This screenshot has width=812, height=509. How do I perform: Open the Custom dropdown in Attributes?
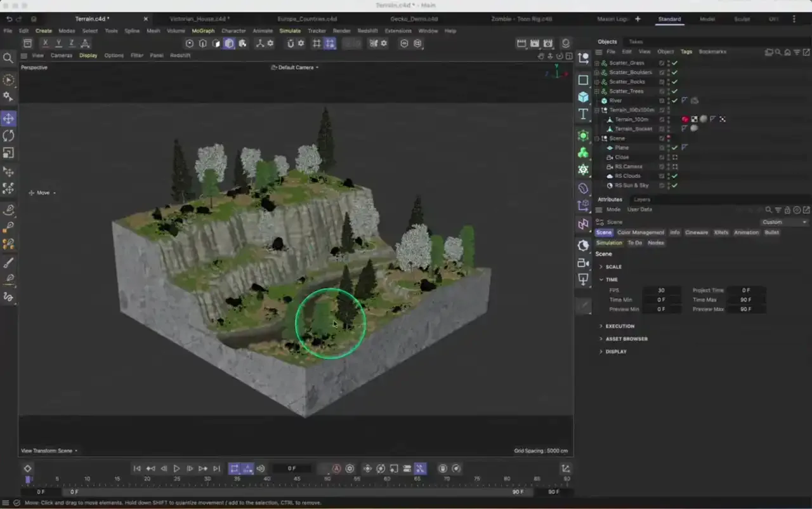point(784,222)
